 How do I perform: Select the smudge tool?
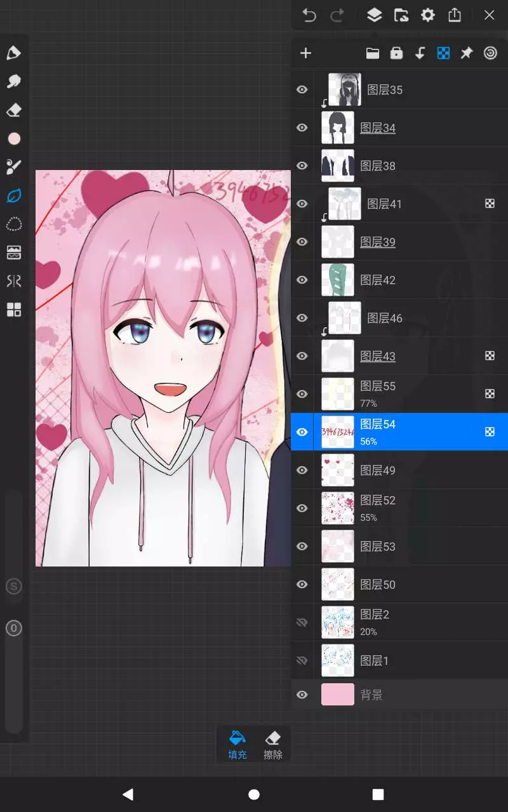[14, 81]
